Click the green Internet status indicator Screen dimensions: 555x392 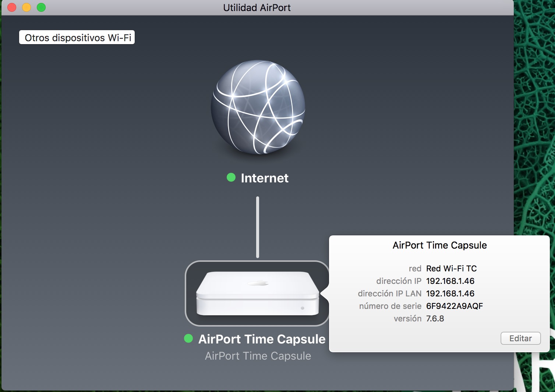pos(231,178)
